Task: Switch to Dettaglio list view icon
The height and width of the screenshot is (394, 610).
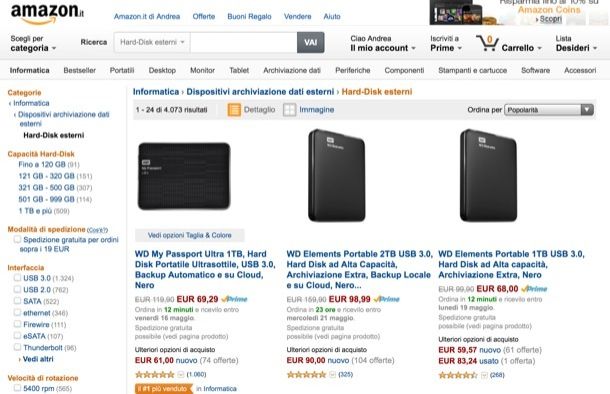Action: 234,110
